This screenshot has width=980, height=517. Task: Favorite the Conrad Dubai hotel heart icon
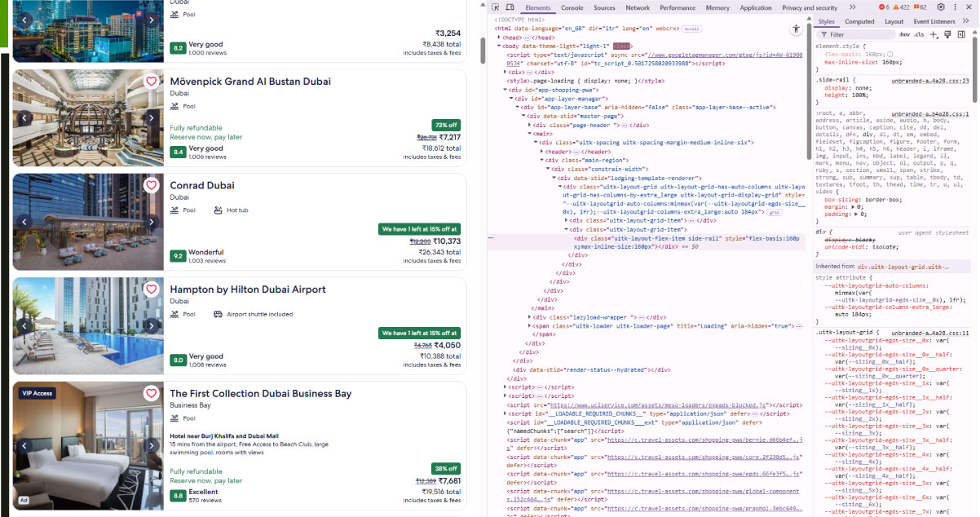tap(152, 185)
